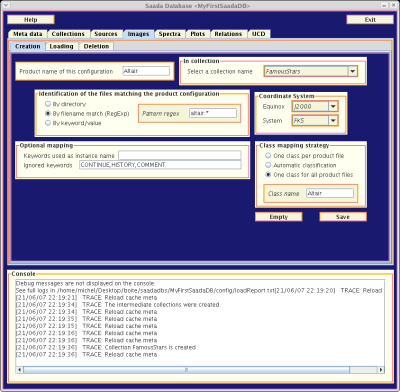
Task: Click the Keywords used as instance name field
Action: coord(180,156)
